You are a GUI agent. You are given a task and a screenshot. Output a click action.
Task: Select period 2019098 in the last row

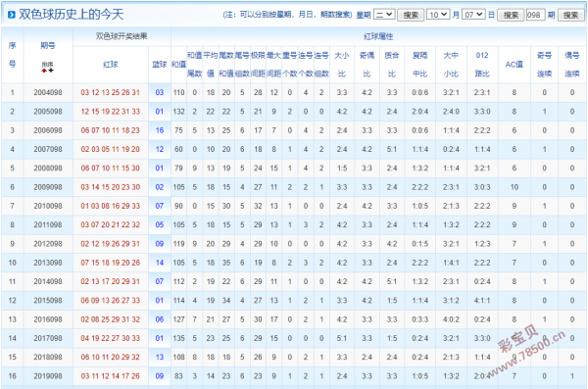[x=48, y=376]
